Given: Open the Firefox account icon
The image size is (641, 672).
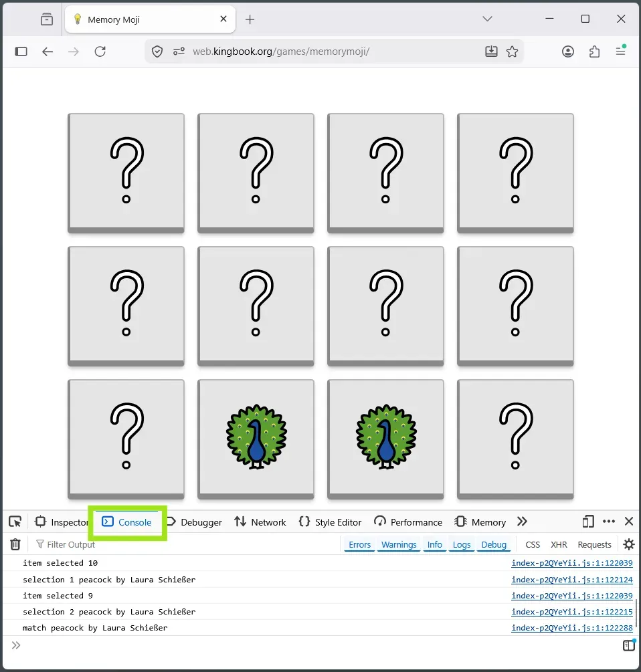Looking at the screenshot, I should 567,51.
